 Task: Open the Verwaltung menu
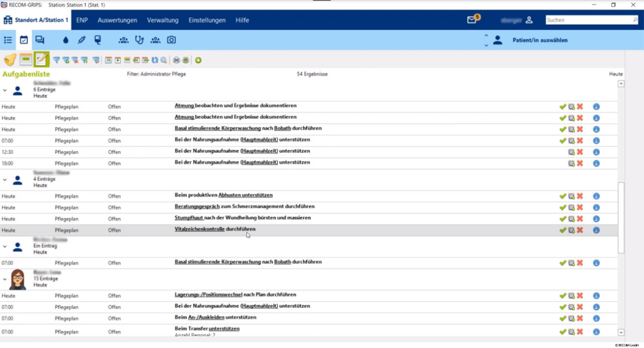(163, 20)
